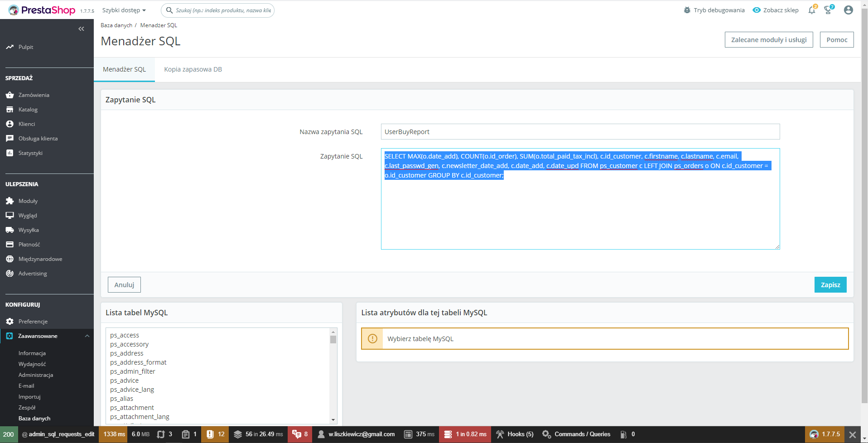Collapse the sidebar with the double-chevron icon
Screen dimensions: 868x443
tap(81, 29)
